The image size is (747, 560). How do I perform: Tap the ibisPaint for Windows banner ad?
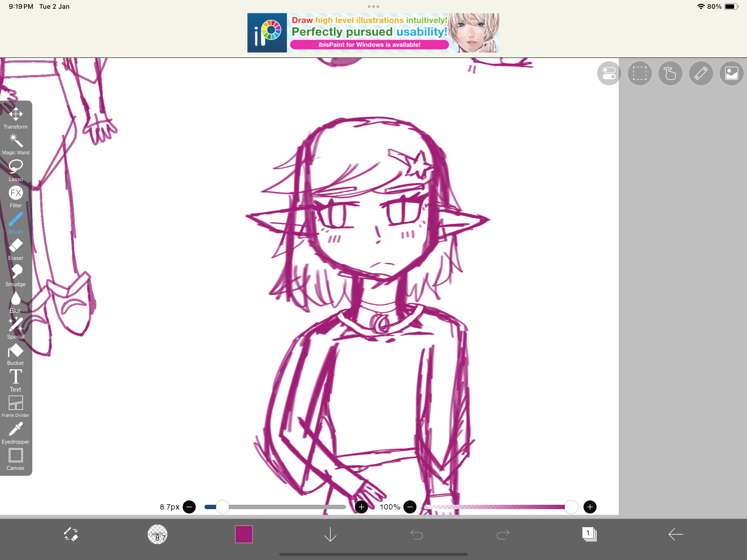coord(373,33)
